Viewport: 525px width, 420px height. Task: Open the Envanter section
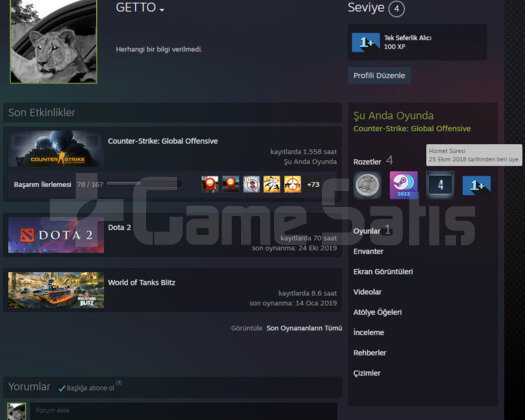pyautogui.click(x=368, y=252)
